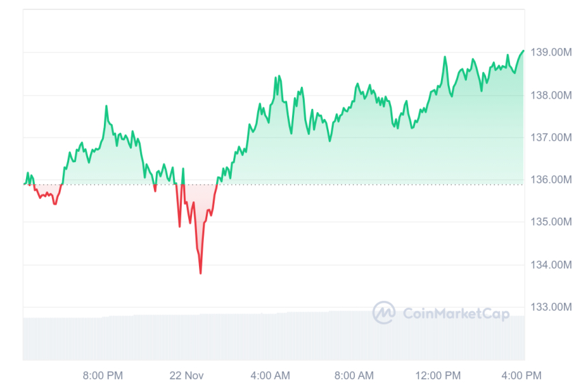Viewport: 588px width, 392px height.
Task: Select the 22 Nov date label
Action: click(x=187, y=376)
